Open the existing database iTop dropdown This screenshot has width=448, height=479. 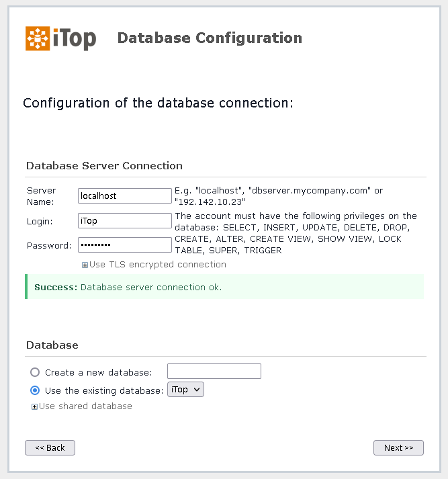[185, 390]
